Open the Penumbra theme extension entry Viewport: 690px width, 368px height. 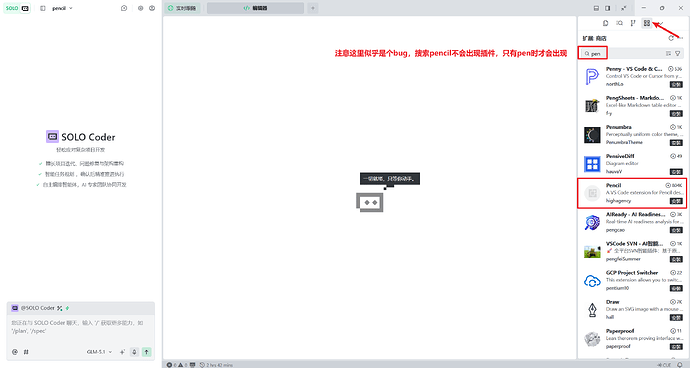(632, 135)
